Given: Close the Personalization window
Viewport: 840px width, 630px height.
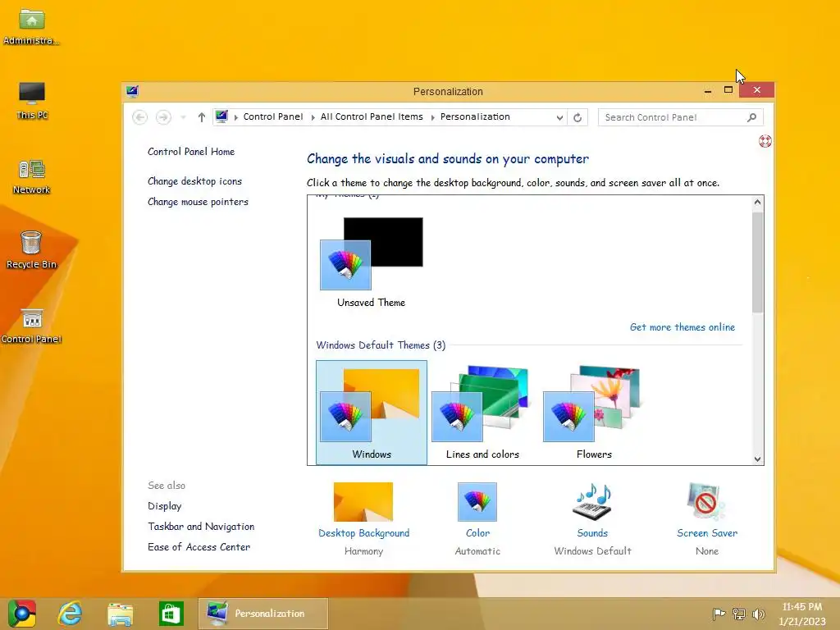Looking at the screenshot, I should click(x=756, y=90).
